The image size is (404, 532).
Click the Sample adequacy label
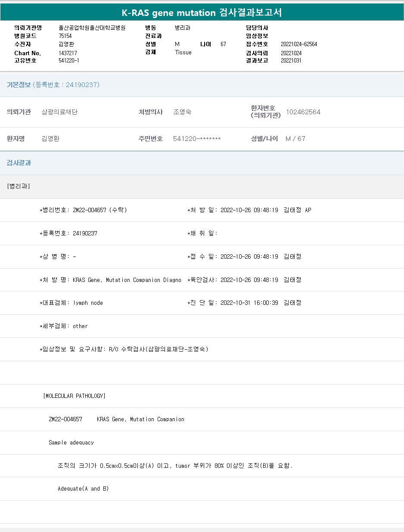[x=71, y=442]
